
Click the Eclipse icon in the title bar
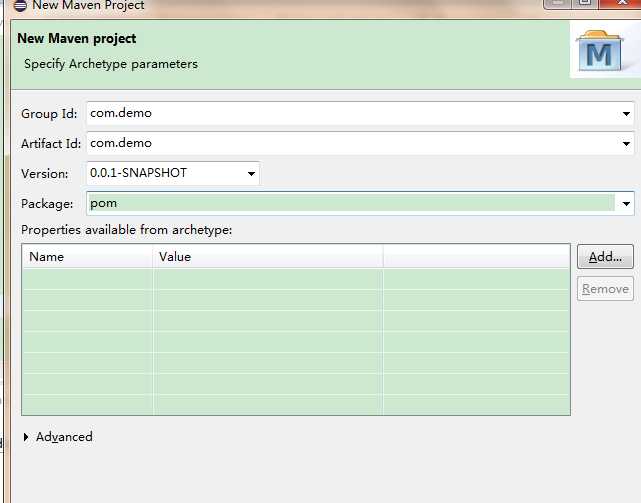pos(20,5)
